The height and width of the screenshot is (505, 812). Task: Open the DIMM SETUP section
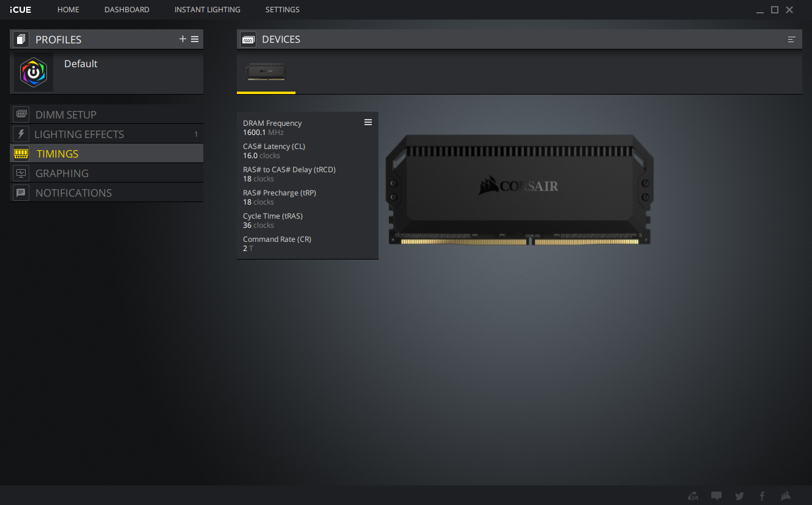tap(107, 114)
